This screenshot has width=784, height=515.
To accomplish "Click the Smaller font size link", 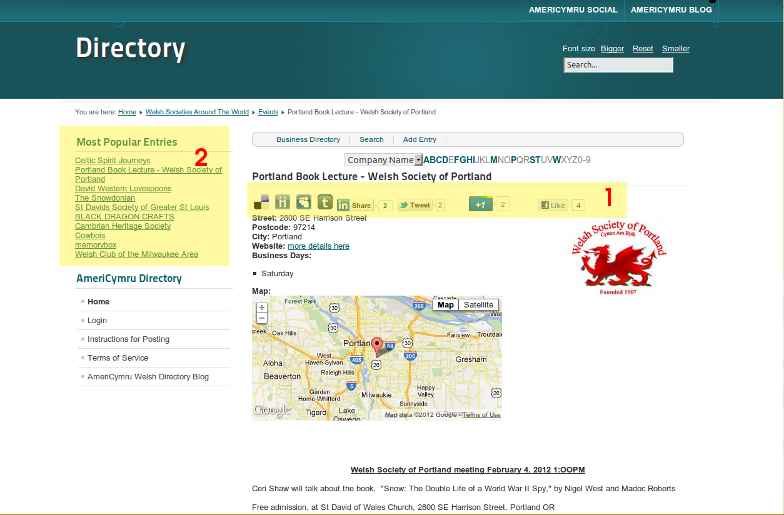I will click(x=676, y=48).
